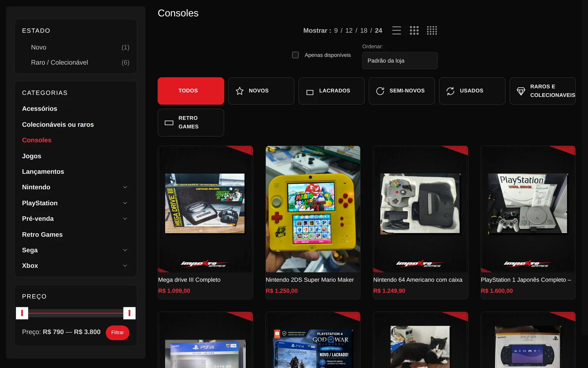The height and width of the screenshot is (368, 588).
Task: Click the Filtrar price button
Action: tap(118, 332)
